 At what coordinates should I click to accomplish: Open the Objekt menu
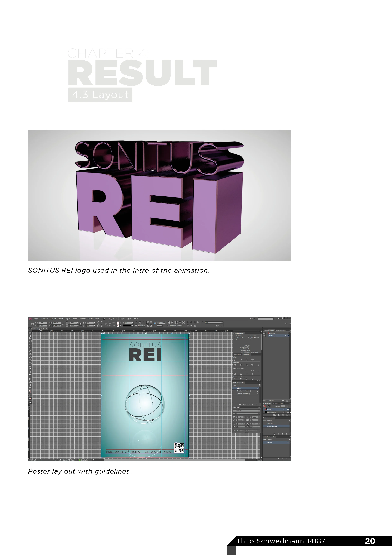[x=67, y=319]
